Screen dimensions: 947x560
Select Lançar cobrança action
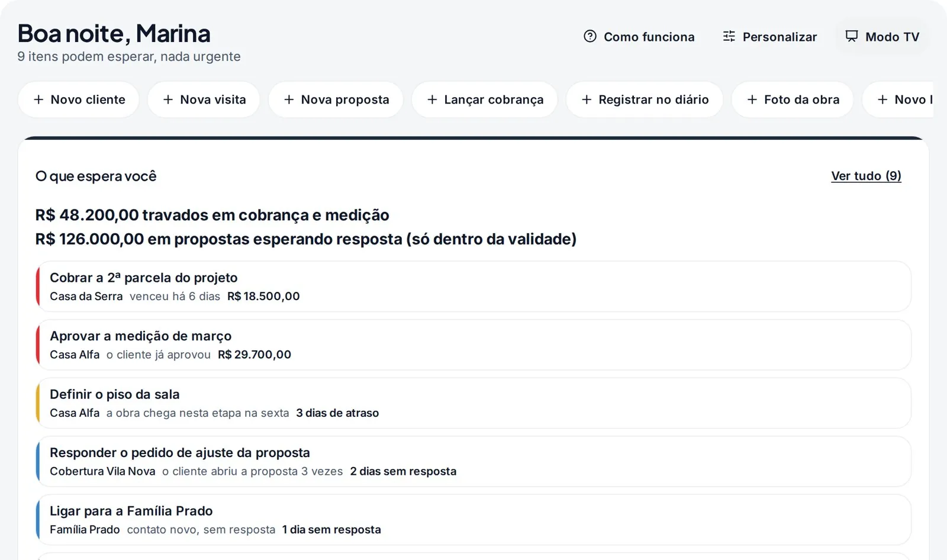pos(485,99)
